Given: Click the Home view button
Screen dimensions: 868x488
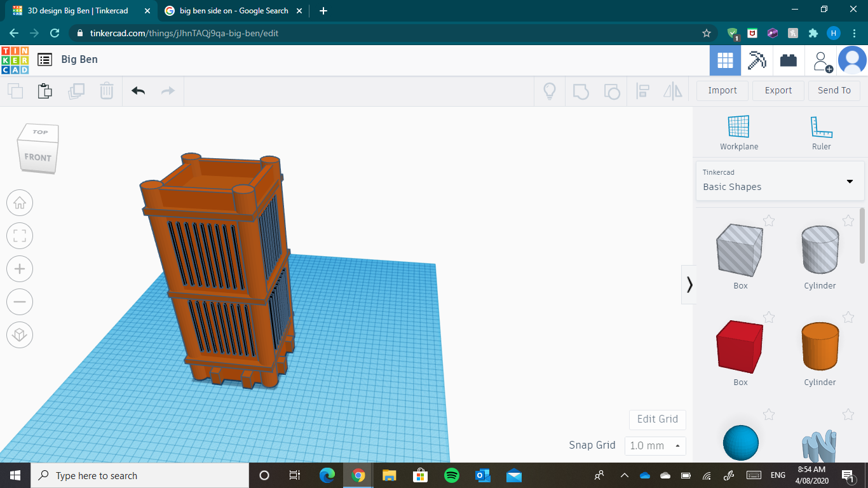Looking at the screenshot, I should (20, 203).
